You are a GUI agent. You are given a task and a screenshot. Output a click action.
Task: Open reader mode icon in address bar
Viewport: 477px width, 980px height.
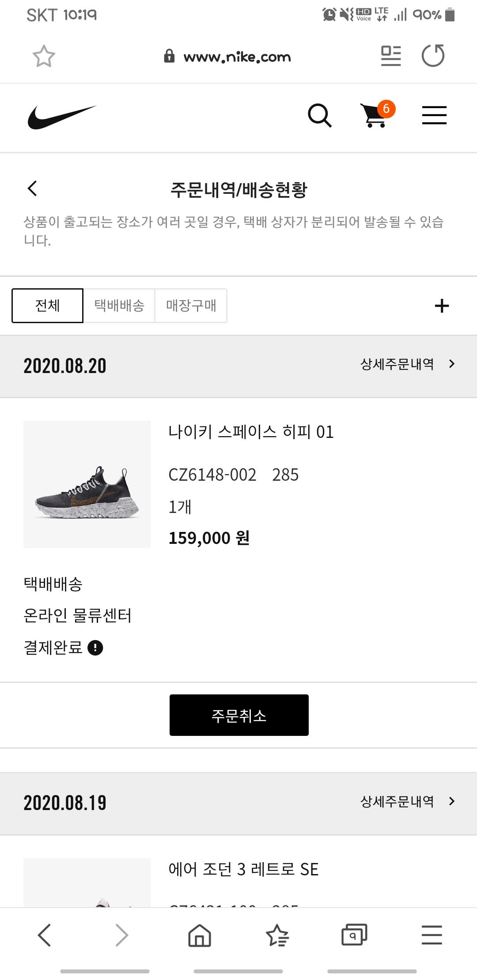391,56
